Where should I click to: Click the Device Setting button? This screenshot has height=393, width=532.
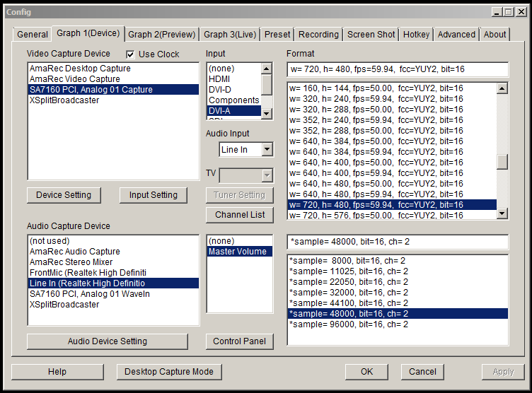pyautogui.click(x=64, y=195)
